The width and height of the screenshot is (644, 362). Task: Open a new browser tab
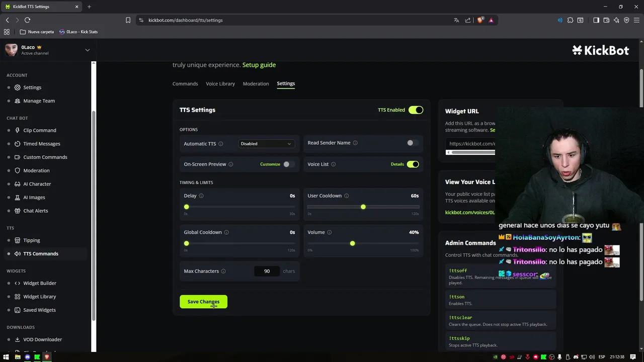pyautogui.click(x=89, y=7)
